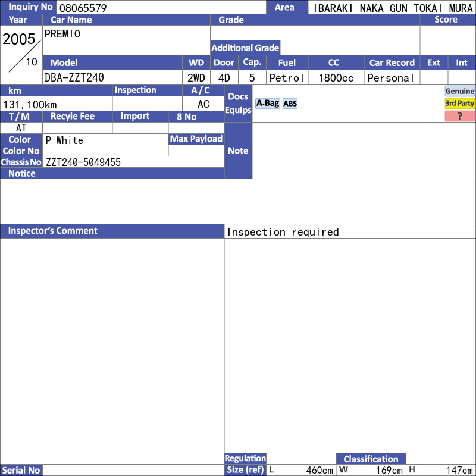Select the Genuine legend tag

[x=459, y=91]
